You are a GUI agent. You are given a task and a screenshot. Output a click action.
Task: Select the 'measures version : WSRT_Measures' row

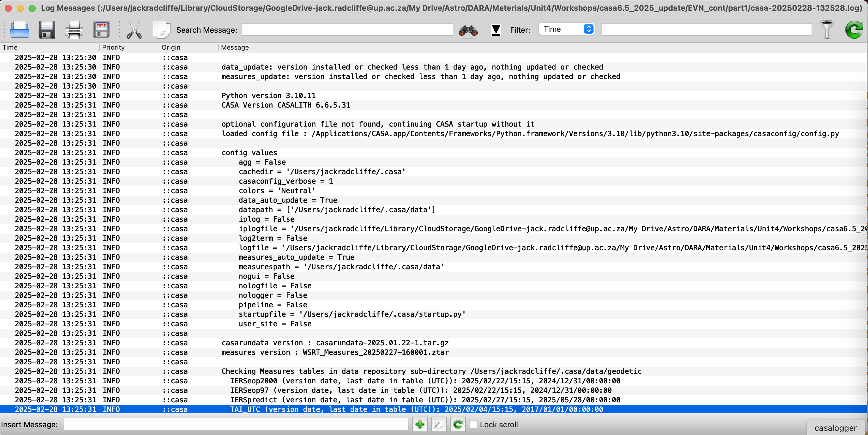click(434, 352)
